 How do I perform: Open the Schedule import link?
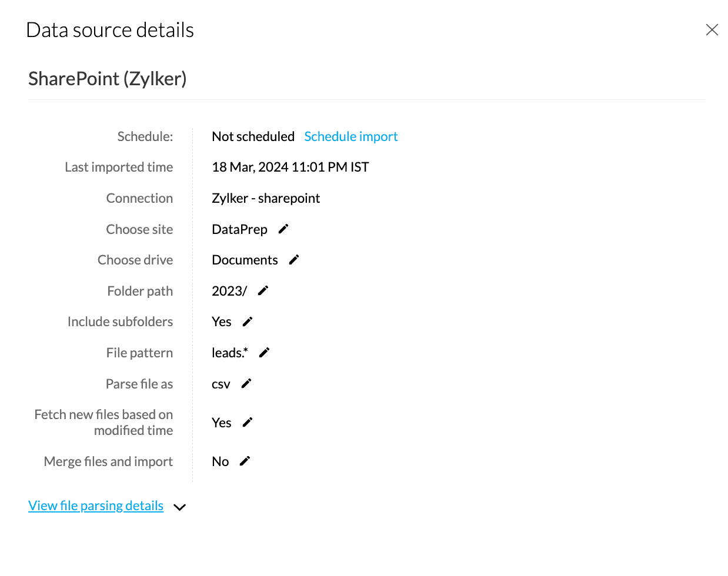(x=350, y=136)
